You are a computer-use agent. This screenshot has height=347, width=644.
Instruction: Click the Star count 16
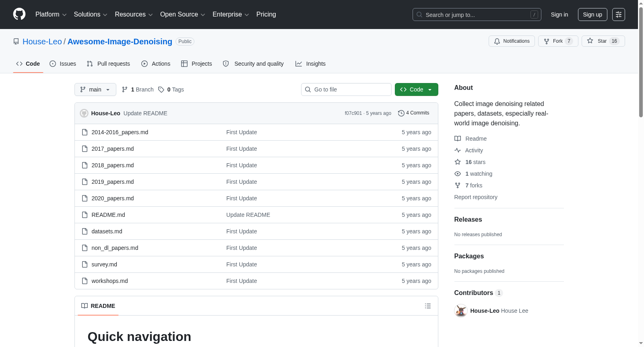(614, 41)
